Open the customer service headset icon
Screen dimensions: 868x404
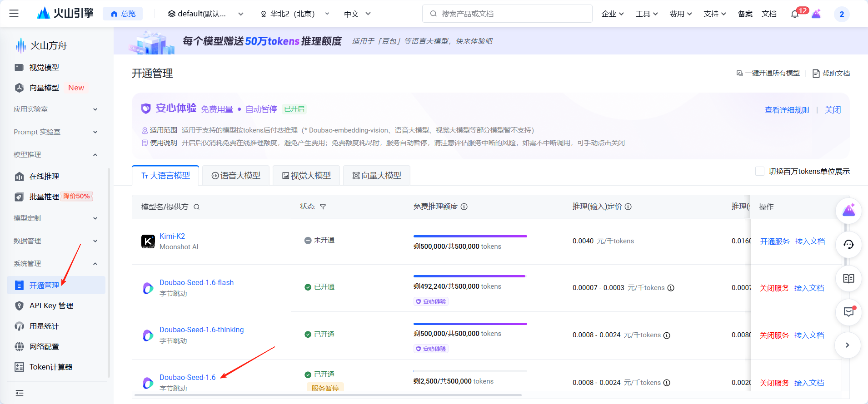pos(848,245)
